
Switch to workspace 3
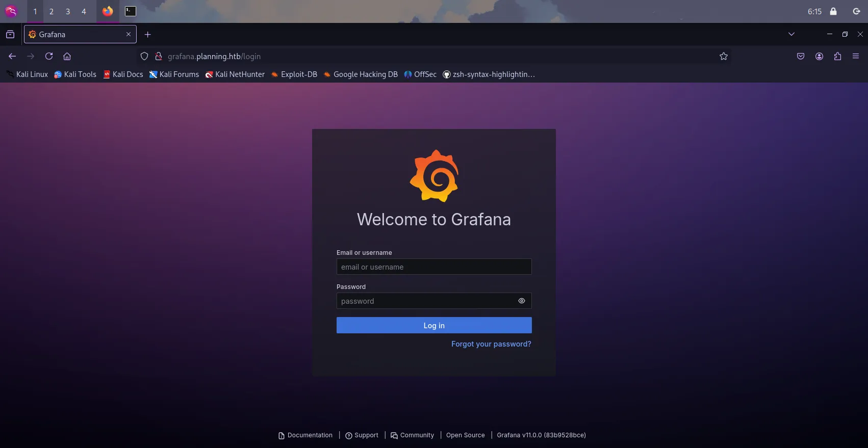point(68,11)
